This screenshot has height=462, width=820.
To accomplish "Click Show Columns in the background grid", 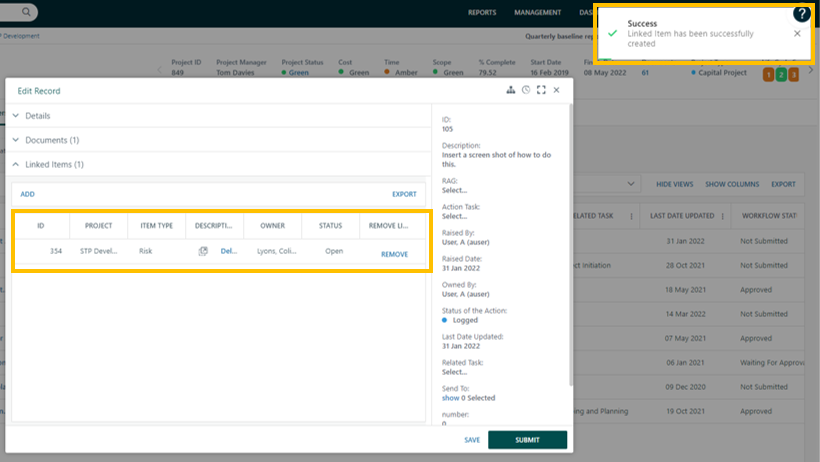I will pos(732,184).
